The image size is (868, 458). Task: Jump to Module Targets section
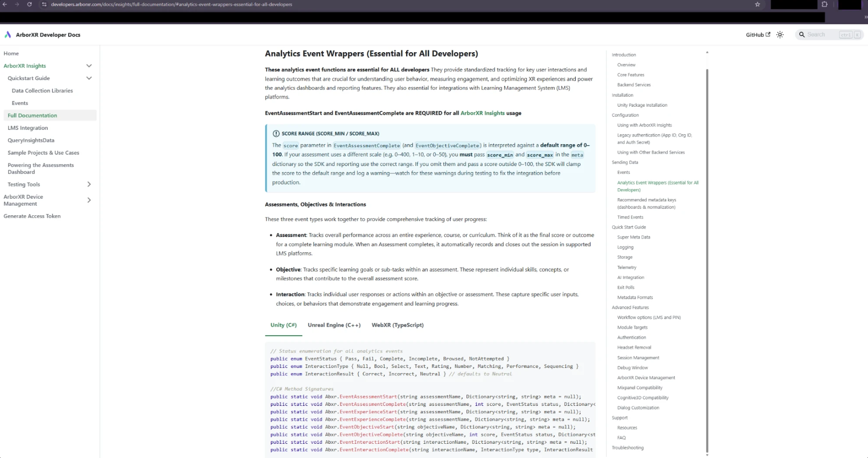click(x=632, y=328)
